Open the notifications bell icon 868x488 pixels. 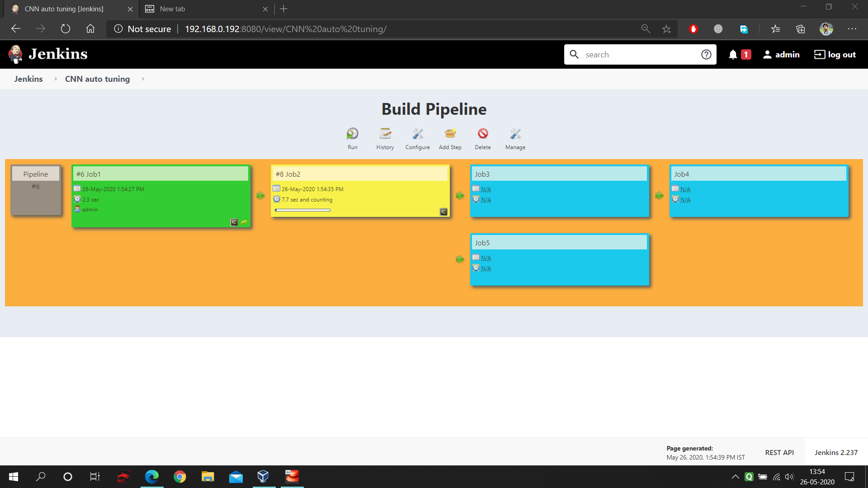click(733, 55)
